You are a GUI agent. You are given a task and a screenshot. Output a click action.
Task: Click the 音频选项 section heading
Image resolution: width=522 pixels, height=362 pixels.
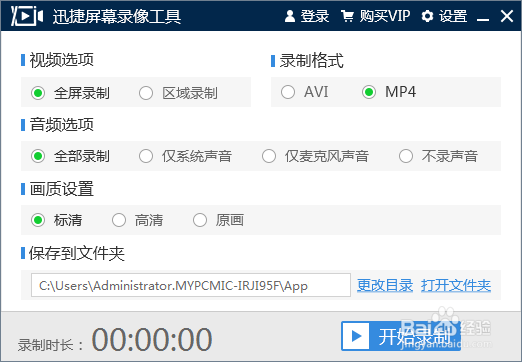(62, 125)
